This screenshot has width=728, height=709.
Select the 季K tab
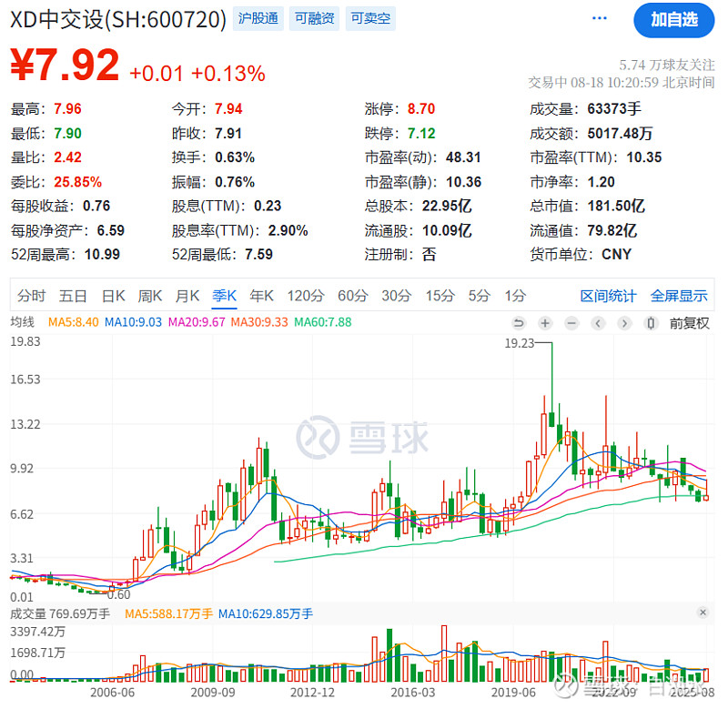(x=225, y=296)
